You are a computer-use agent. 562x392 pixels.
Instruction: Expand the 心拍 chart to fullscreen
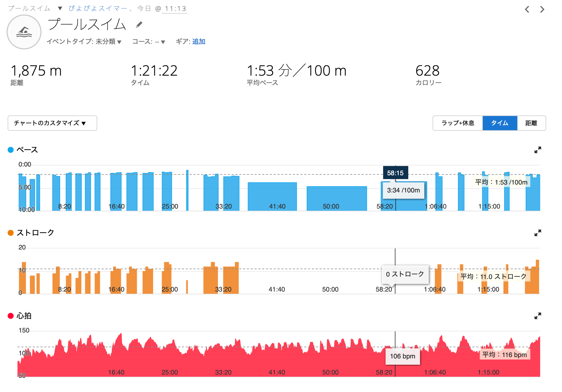537,316
